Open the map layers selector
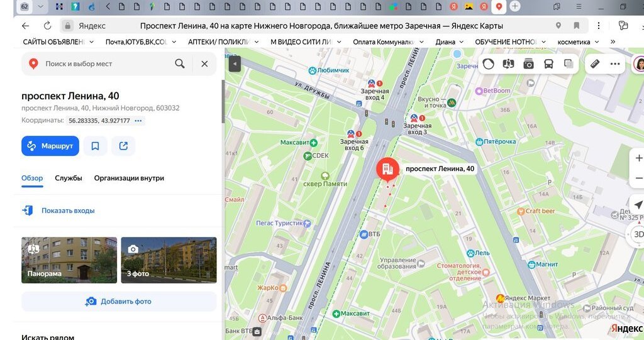The width and height of the screenshot is (644, 340). [x=569, y=64]
